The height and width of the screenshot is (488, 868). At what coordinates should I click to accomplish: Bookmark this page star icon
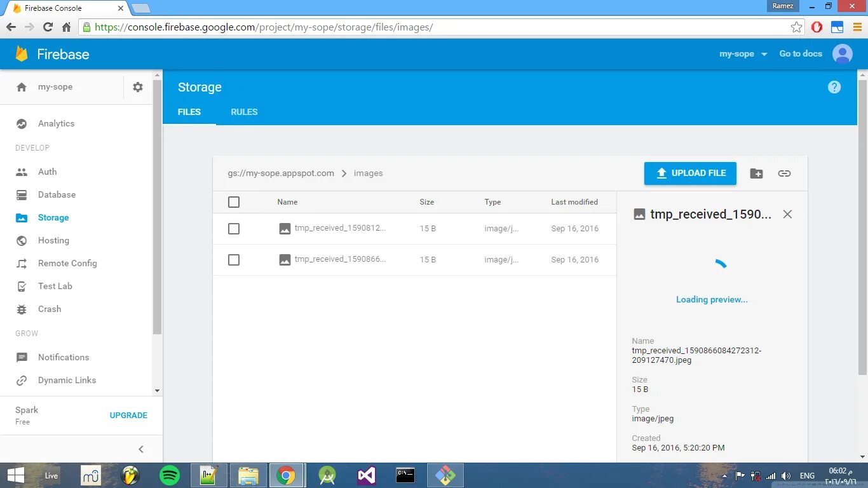(x=796, y=27)
